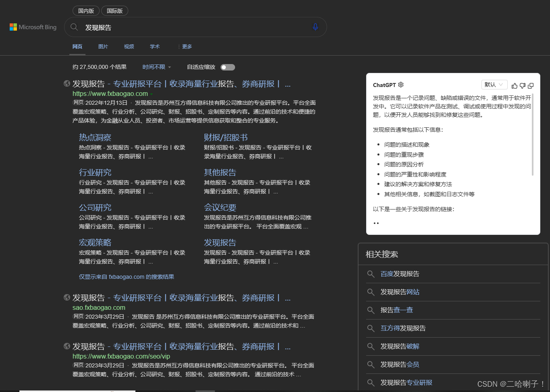This screenshot has height=392, width=550.
Task: Click the 约 27,500,000 个结果 count text
Action: pyautogui.click(x=100, y=67)
